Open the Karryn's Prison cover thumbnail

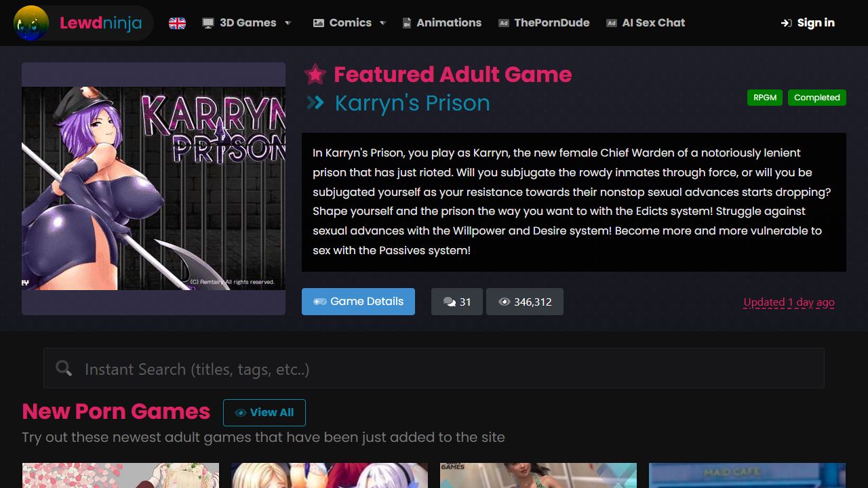click(154, 188)
